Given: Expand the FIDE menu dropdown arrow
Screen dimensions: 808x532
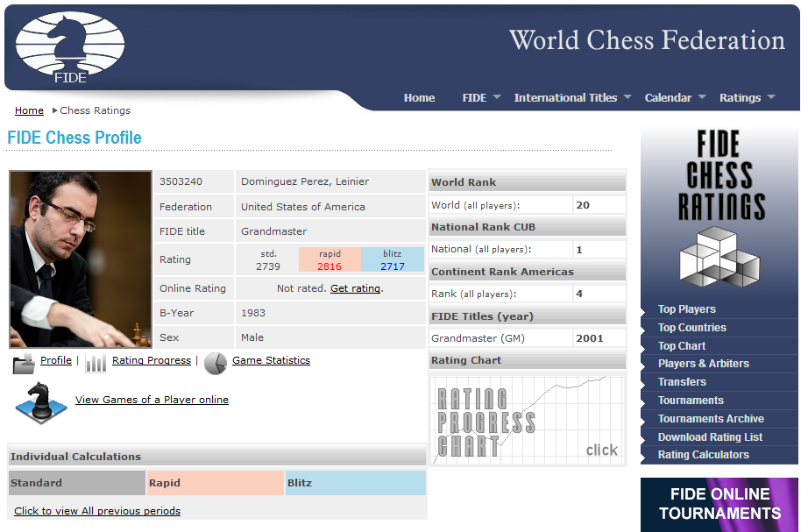Looking at the screenshot, I should (x=497, y=97).
